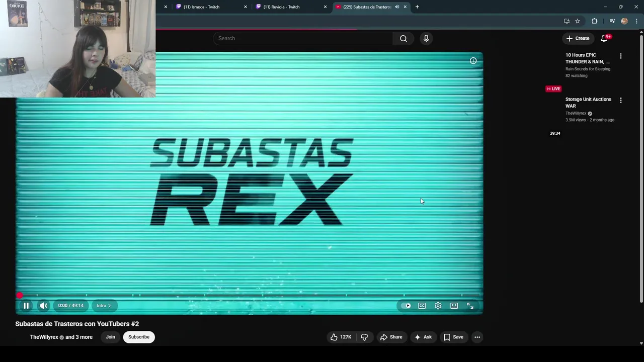
Task: Open the Rain Sounds for Sleeping channel
Action: (588, 69)
